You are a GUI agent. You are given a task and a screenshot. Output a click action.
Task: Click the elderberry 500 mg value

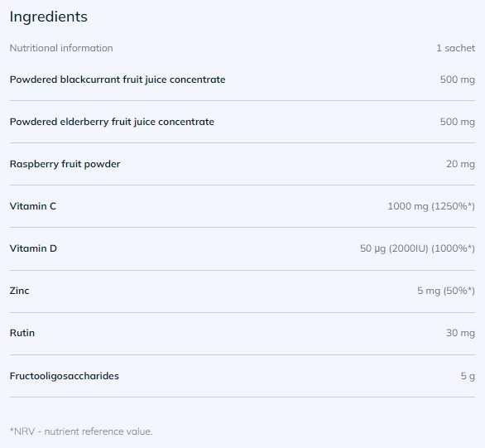tap(458, 122)
